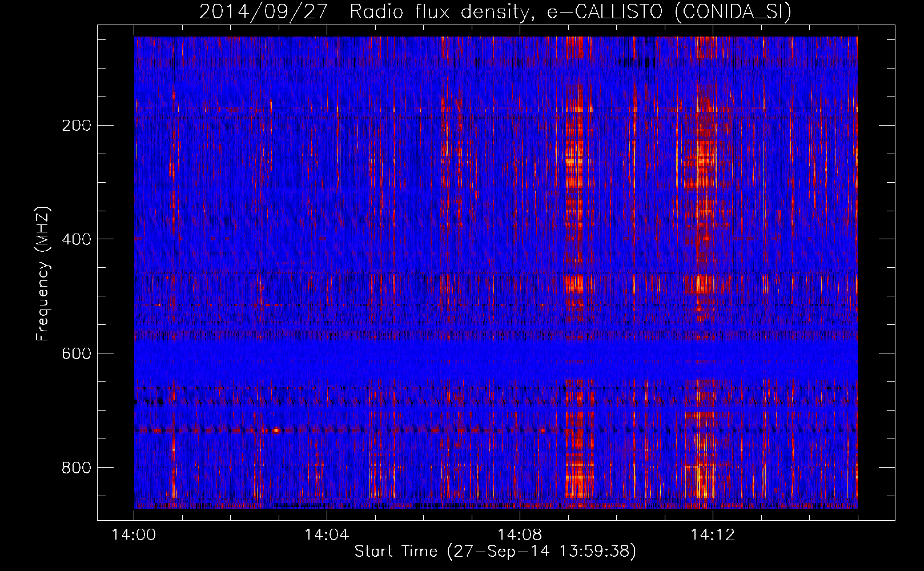This screenshot has width=924, height=571.
Task: Click the 14:08 time tick label
Action: click(x=520, y=535)
